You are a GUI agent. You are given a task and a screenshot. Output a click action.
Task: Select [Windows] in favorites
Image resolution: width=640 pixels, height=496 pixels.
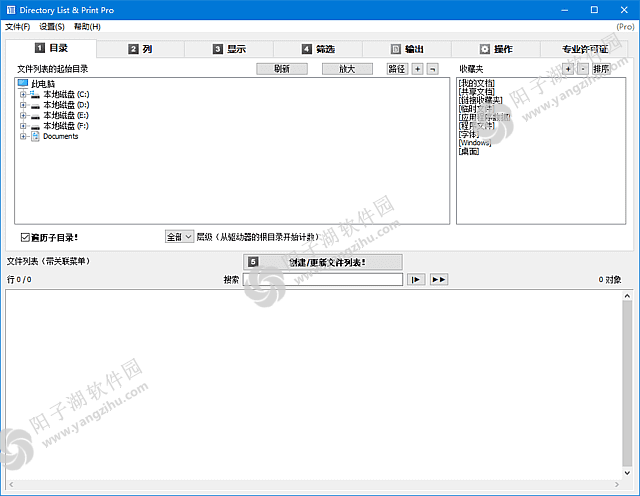point(475,143)
